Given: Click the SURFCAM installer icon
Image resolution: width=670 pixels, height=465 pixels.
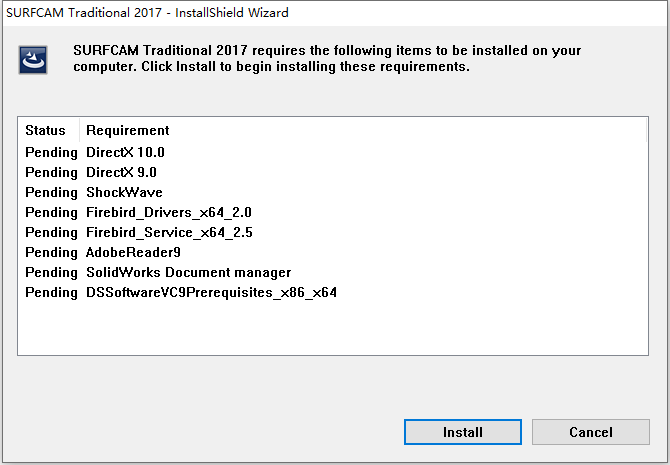Looking at the screenshot, I should click(33, 60).
